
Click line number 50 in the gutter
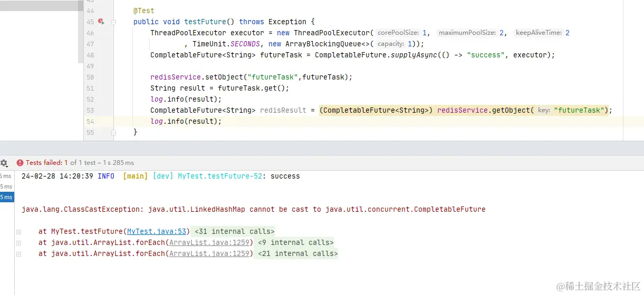[x=90, y=77]
